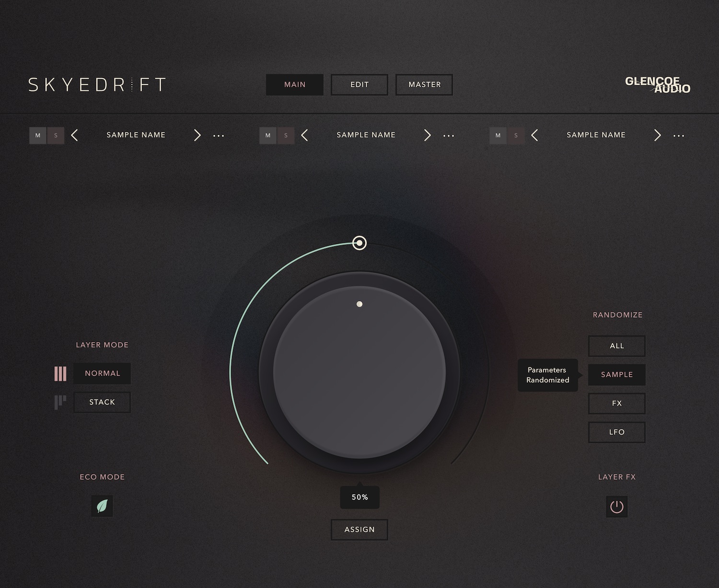The image size is (719, 588).
Task: Click Normal layer mode bars icon
Action: 60,374
